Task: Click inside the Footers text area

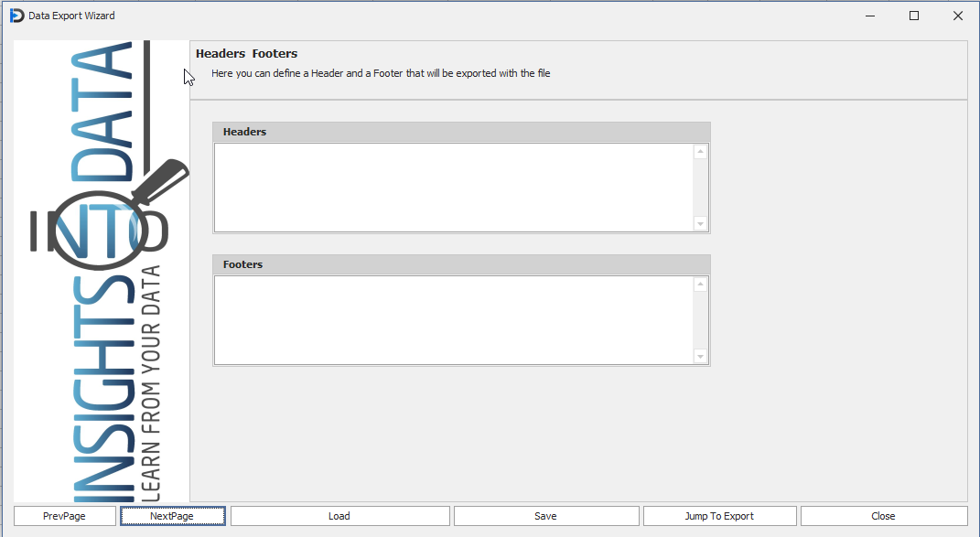Action: [x=453, y=320]
